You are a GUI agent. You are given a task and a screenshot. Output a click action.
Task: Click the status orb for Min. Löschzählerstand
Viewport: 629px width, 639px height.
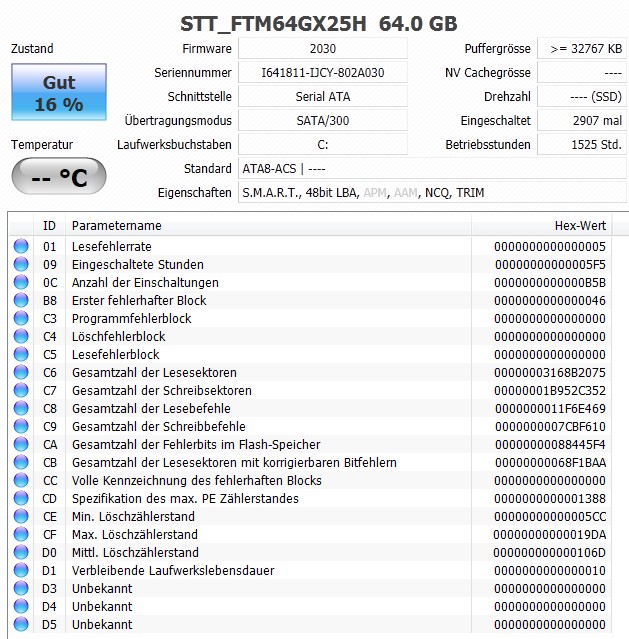pyautogui.click(x=21, y=516)
